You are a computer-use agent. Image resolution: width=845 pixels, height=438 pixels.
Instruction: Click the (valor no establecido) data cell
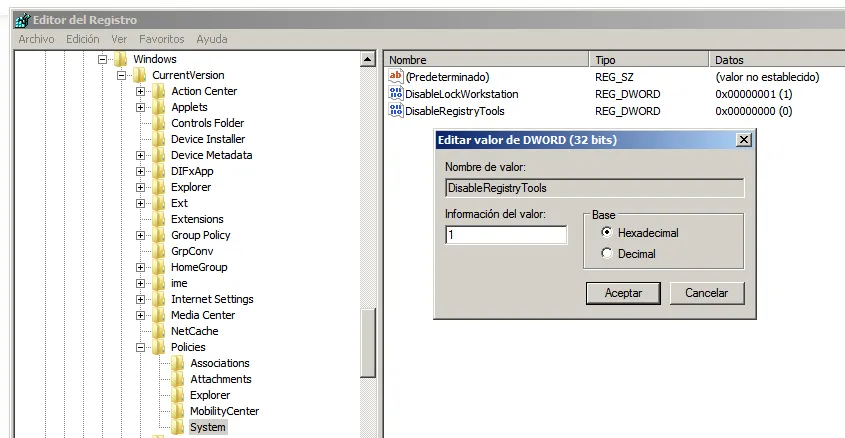coord(767,77)
